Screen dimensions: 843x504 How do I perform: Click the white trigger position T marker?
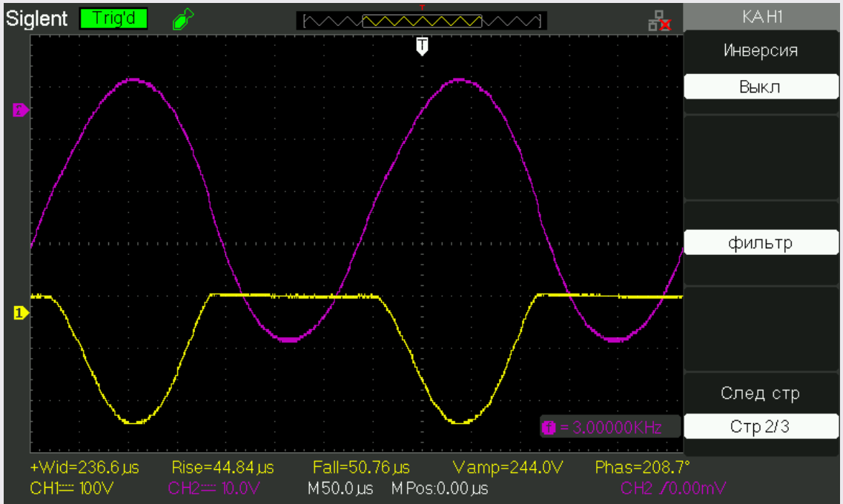click(x=422, y=47)
